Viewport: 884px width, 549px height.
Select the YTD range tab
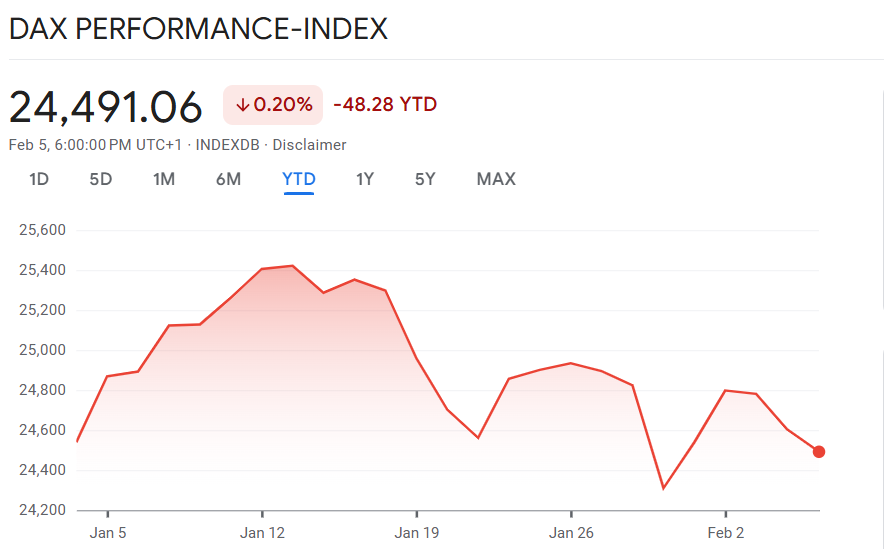[x=299, y=179]
